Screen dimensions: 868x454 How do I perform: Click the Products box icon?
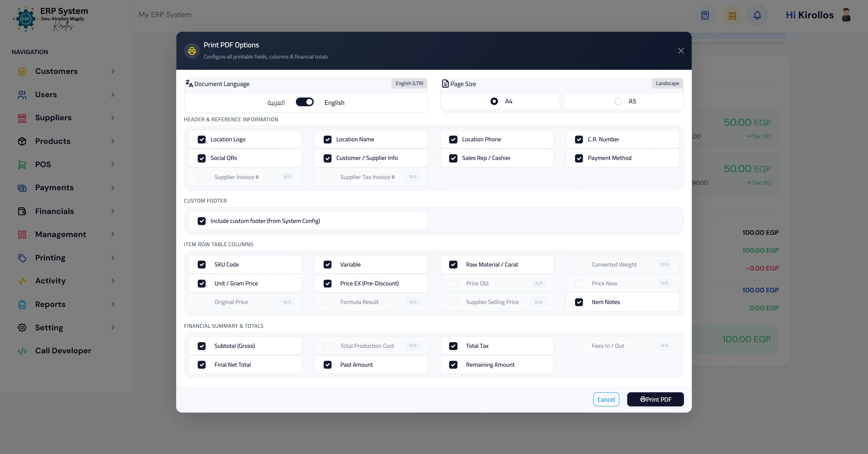coord(22,141)
